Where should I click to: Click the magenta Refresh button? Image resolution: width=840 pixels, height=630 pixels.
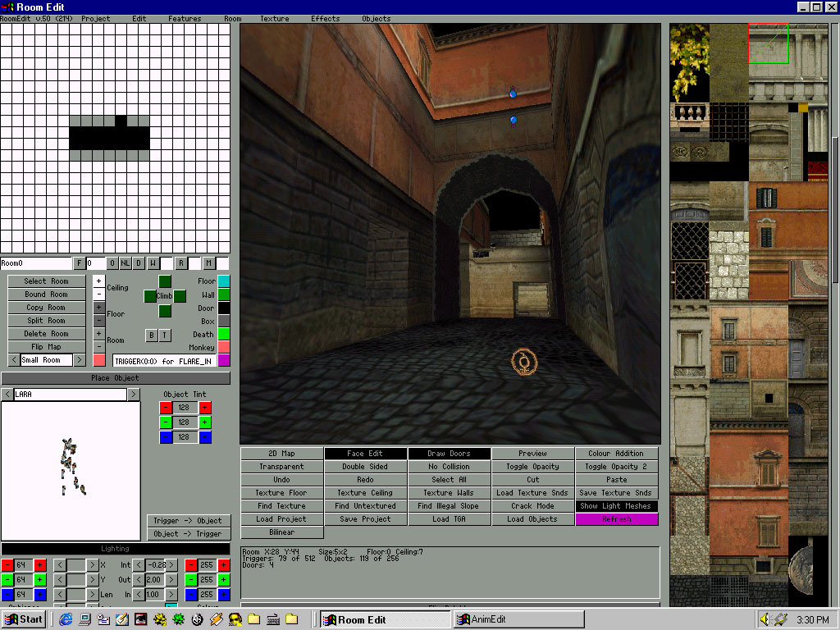616,519
